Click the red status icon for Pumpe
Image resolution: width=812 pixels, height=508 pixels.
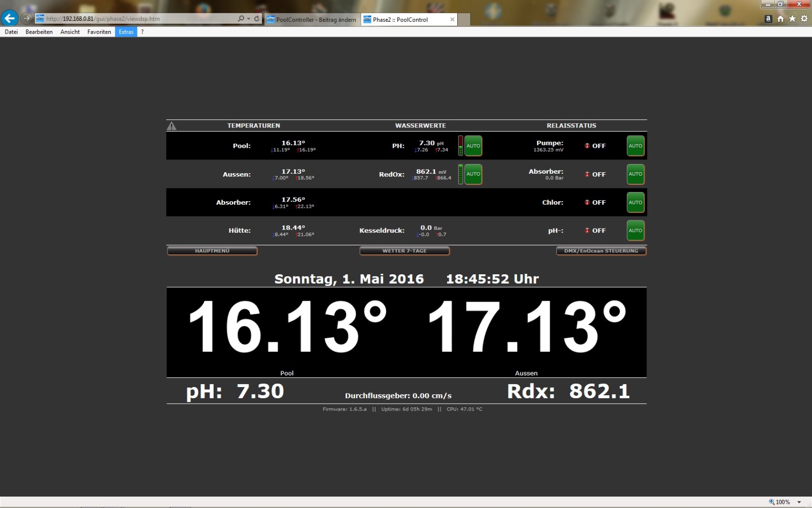[x=587, y=146]
